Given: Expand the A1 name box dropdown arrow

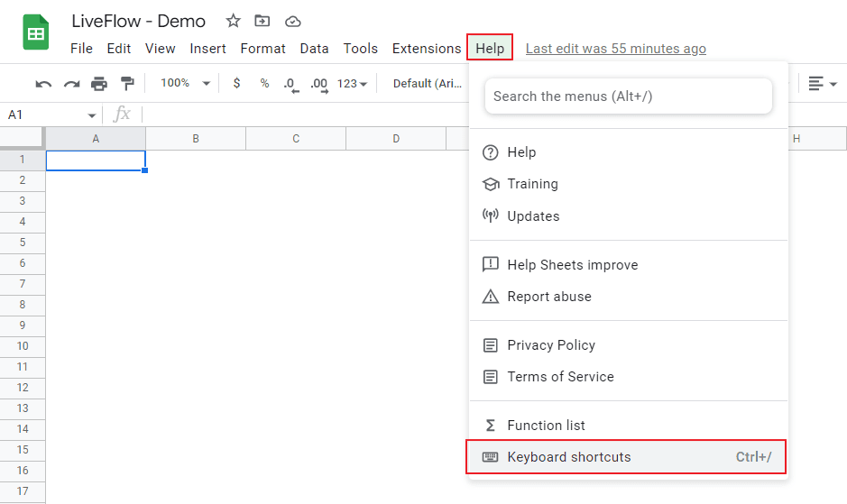Looking at the screenshot, I should click(91, 115).
